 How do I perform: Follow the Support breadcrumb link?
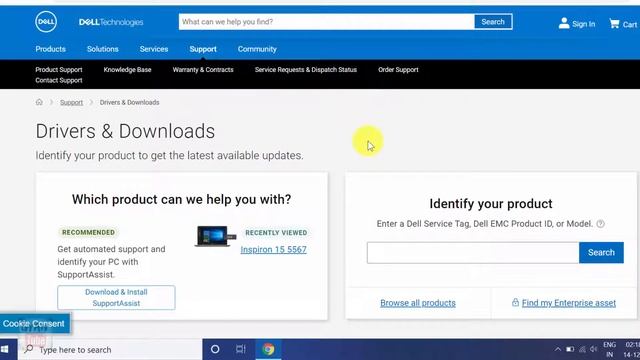[71, 102]
